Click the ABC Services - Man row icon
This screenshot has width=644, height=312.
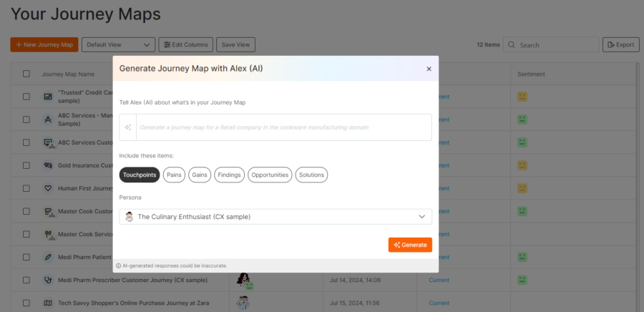48,120
